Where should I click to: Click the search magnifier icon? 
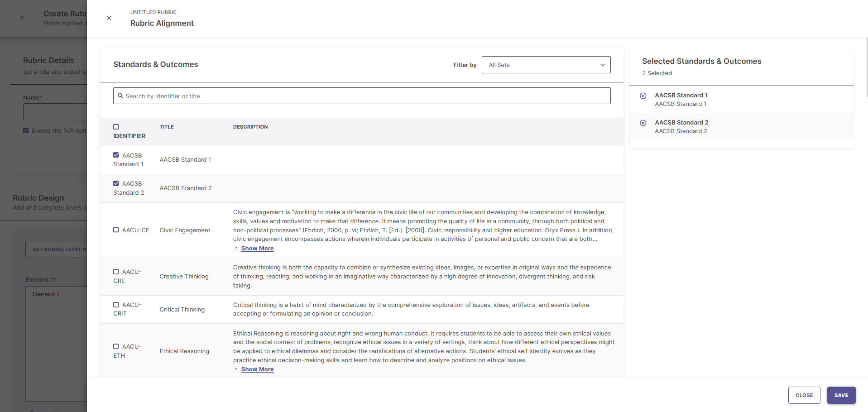click(x=120, y=96)
